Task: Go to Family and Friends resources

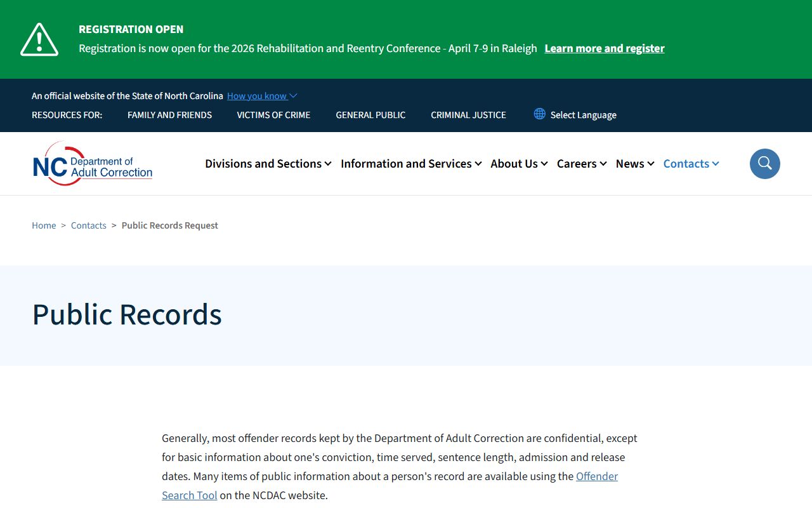Action: pyautogui.click(x=169, y=115)
